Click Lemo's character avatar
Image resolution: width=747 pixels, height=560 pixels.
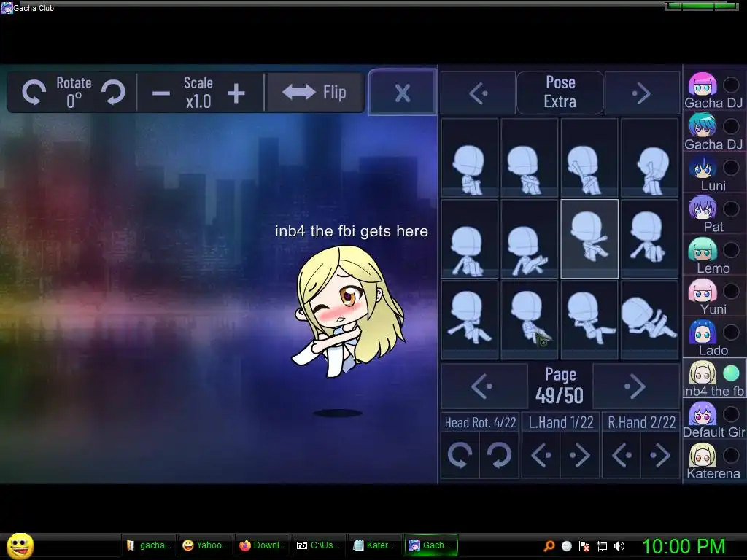pos(703,249)
